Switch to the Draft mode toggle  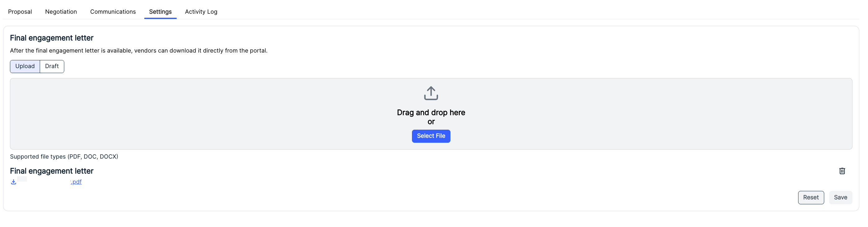(52, 66)
